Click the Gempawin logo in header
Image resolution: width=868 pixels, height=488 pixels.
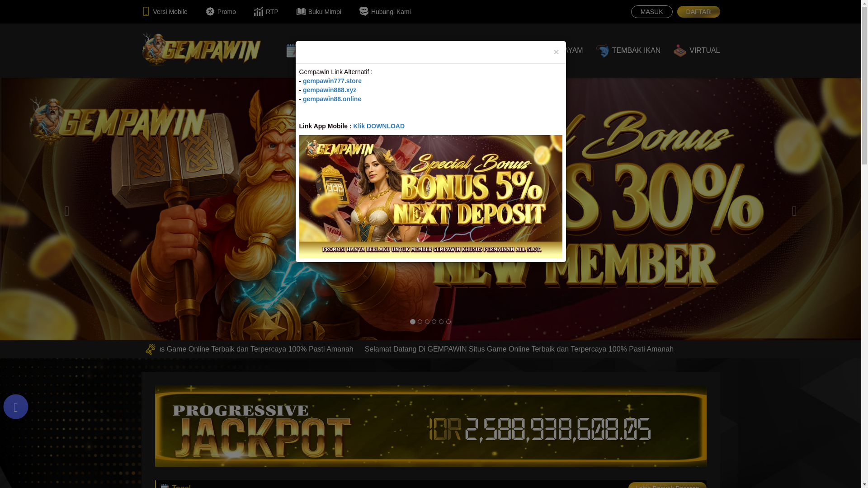[x=201, y=49]
